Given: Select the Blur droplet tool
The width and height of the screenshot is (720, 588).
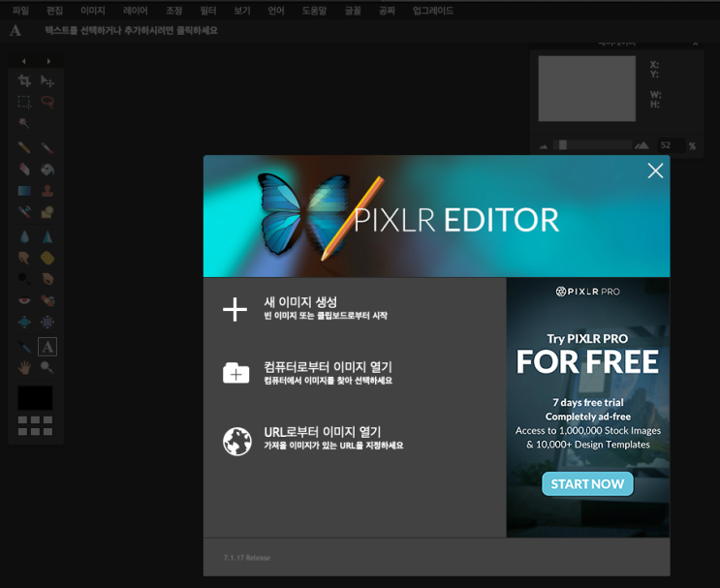Looking at the screenshot, I should [x=24, y=236].
